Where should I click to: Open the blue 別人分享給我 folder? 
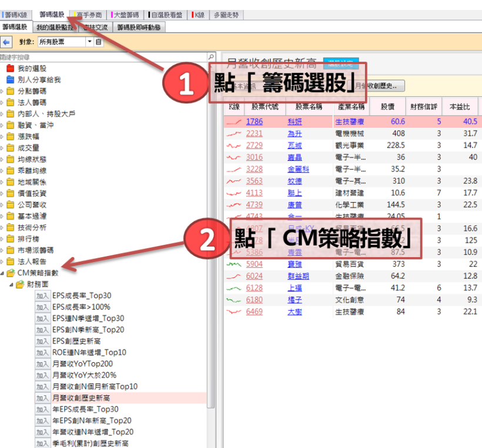coord(11,79)
